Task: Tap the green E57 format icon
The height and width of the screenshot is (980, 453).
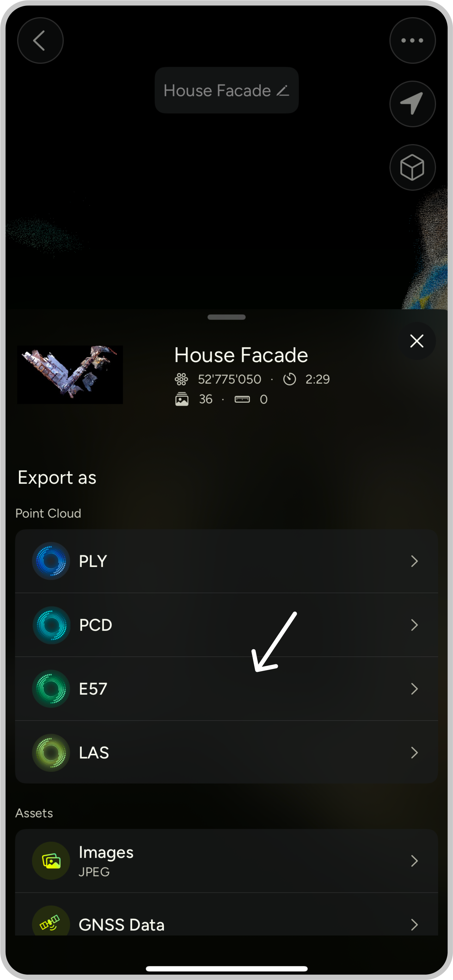Action: (x=51, y=689)
